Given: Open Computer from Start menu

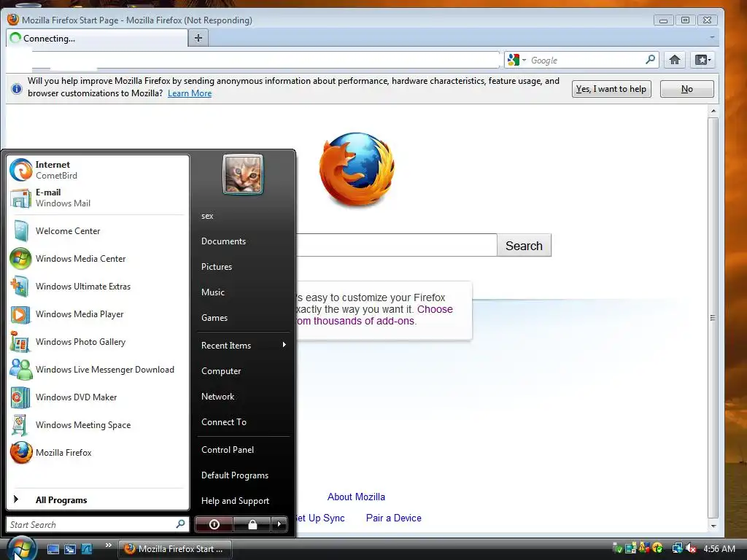Looking at the screenshot, I should (243, 371).
